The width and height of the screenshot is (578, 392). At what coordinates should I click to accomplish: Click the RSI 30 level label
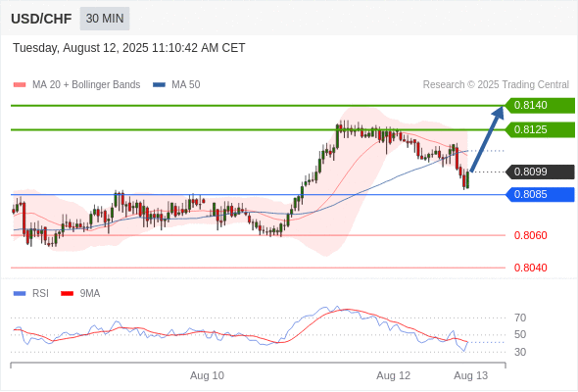[520, 352]
